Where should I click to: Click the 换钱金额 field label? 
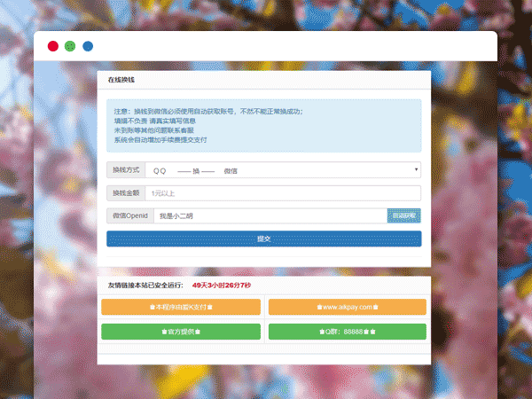125,192
